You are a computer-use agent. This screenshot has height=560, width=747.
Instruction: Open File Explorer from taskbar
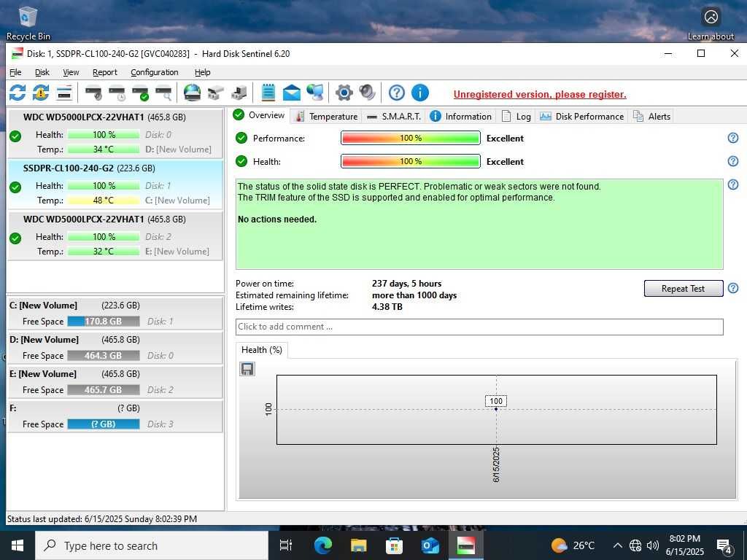(x=358, y=545)
